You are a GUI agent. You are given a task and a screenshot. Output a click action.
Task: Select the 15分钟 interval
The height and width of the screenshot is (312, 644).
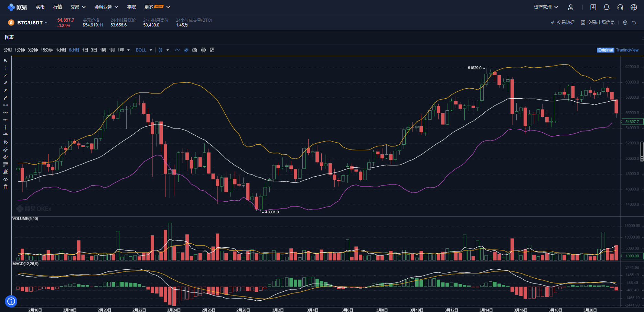47,50
